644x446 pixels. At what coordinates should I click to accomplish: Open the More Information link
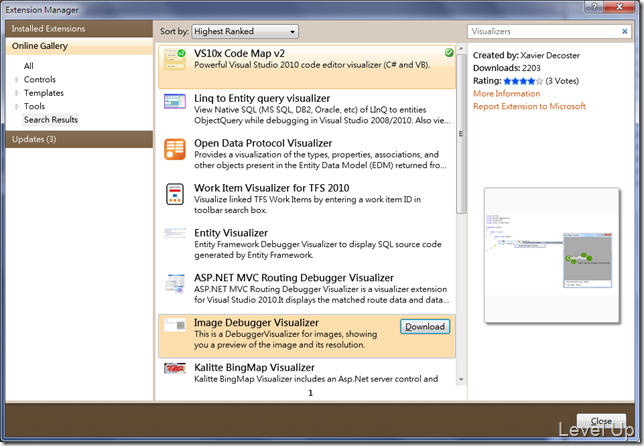pyautogui.click(x=506, y=94)
